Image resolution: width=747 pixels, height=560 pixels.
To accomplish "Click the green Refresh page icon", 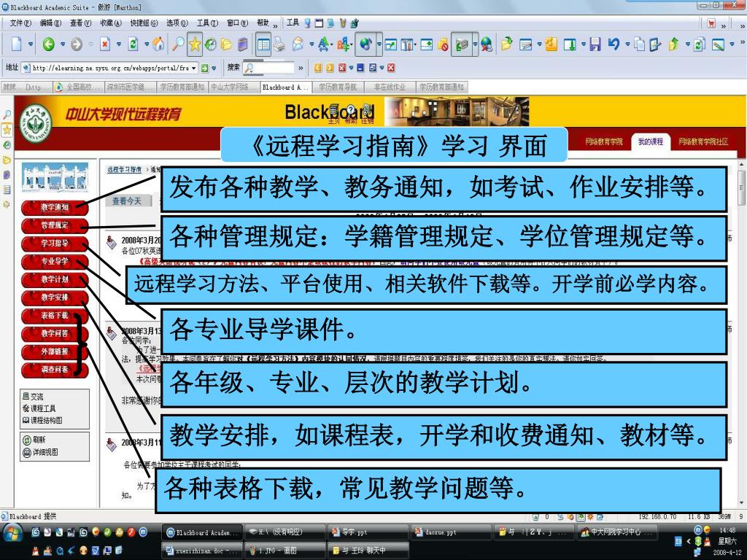I will pyautogui.click(x=133, y=44).
